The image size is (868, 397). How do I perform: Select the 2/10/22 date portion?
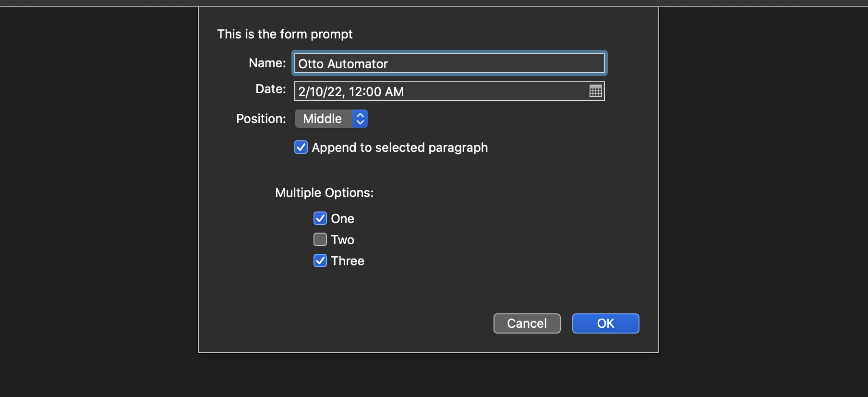pos(320,92)
